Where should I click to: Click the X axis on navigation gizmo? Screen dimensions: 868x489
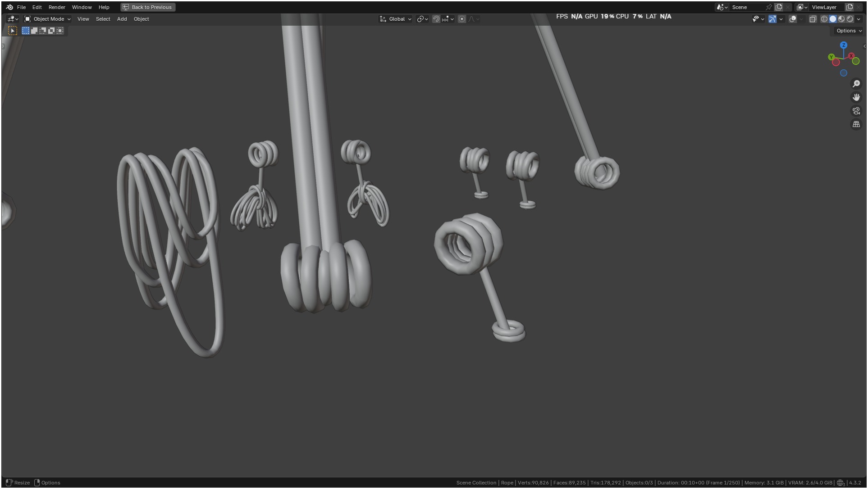851,56
